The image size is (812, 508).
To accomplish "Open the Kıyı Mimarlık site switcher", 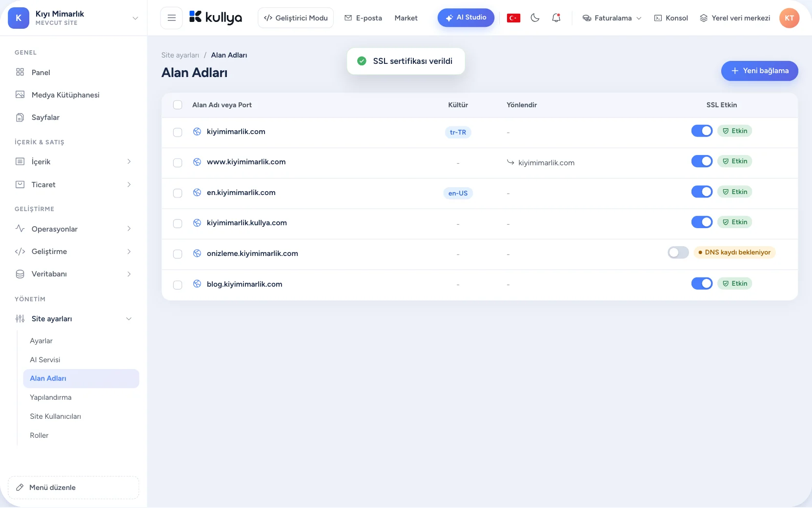I will click(x=74, y=18).
